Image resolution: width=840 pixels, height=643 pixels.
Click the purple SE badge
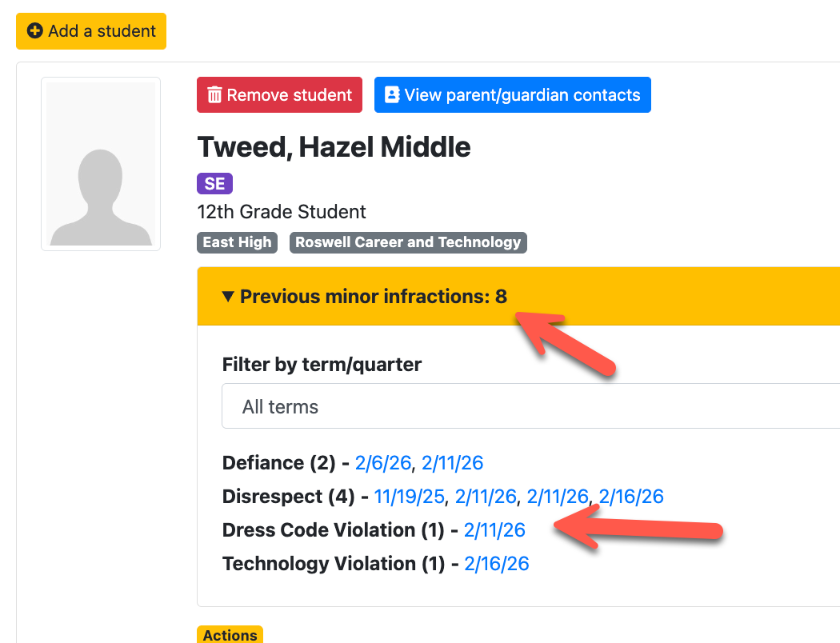tap(214, 184)
